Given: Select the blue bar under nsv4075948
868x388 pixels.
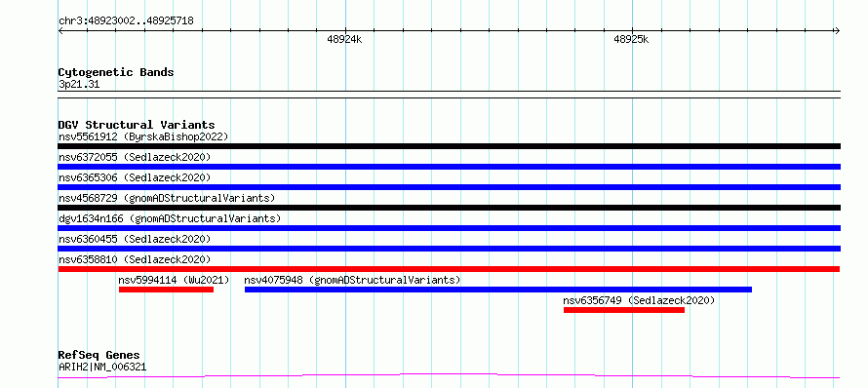Looking at the screenshot, I should coord(498,290).
